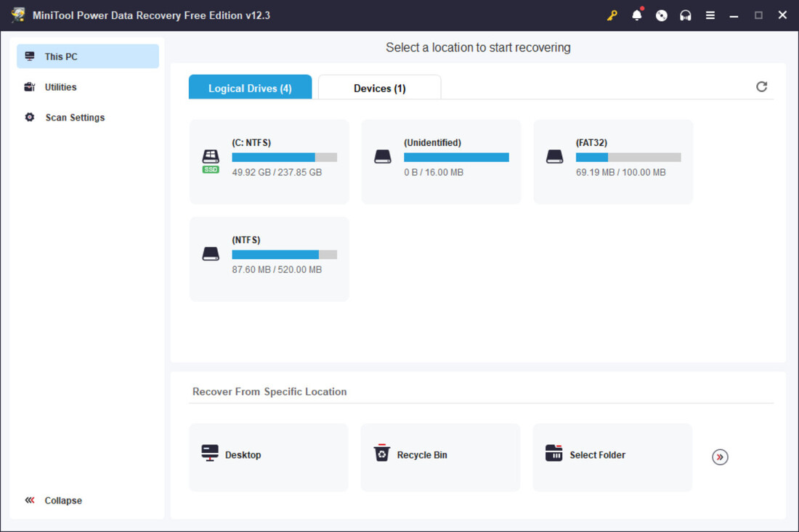Click the Select Folder icon
Image resolution: width=799 pixels, height=532 pixels.
click(x=554, y=453)
